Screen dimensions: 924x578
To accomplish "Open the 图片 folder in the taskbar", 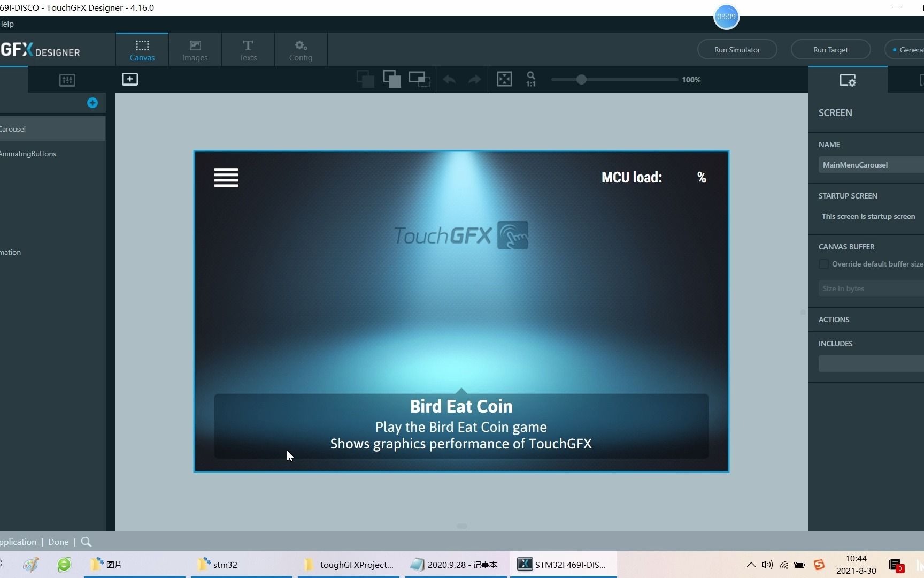I will click(135, 565).
